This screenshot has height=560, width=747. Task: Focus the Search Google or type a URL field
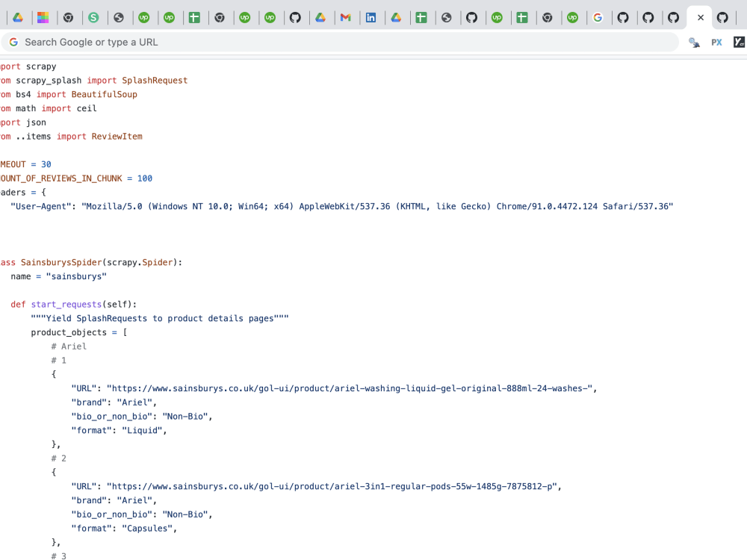(340, 42)
